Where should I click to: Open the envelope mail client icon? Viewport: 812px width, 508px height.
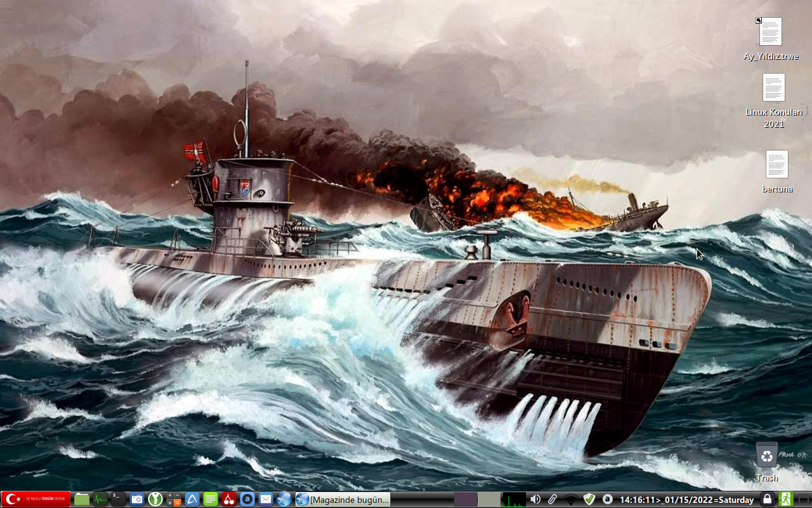click(x=266, y=499)
